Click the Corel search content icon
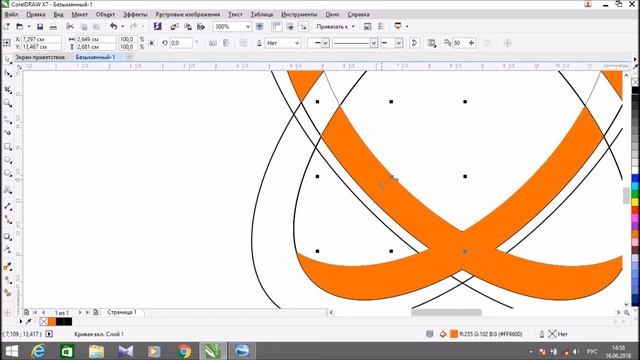Viewport: 640px width, 360px height. coord(158,27)
